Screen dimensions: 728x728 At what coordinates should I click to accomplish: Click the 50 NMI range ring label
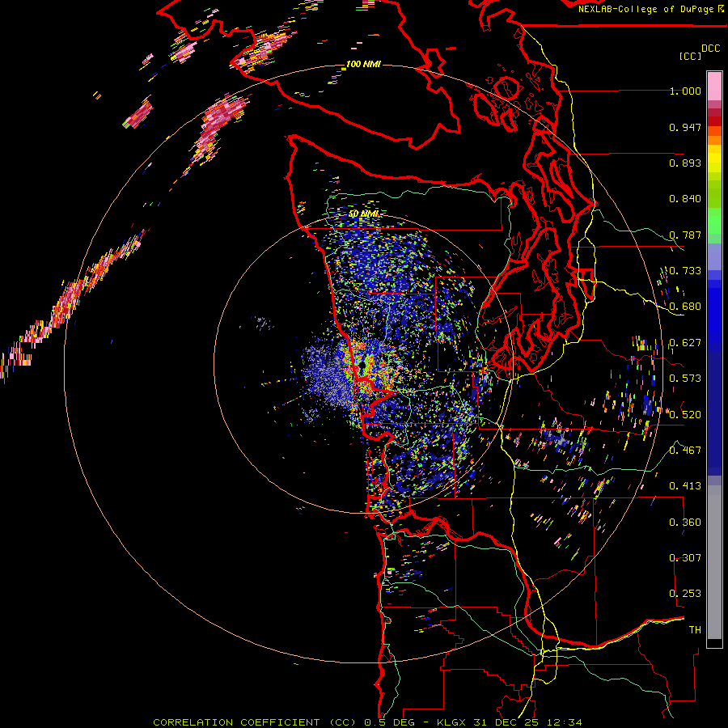click(363, 214)
